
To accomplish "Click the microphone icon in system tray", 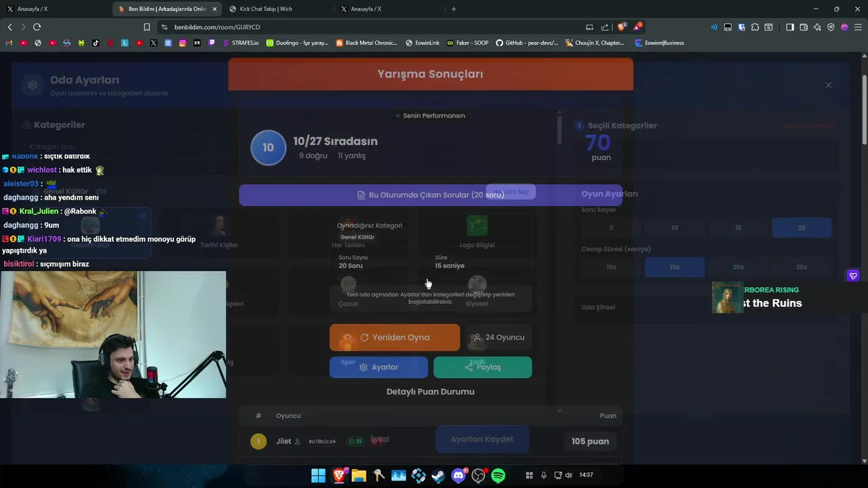I will [x=543, y=475].
